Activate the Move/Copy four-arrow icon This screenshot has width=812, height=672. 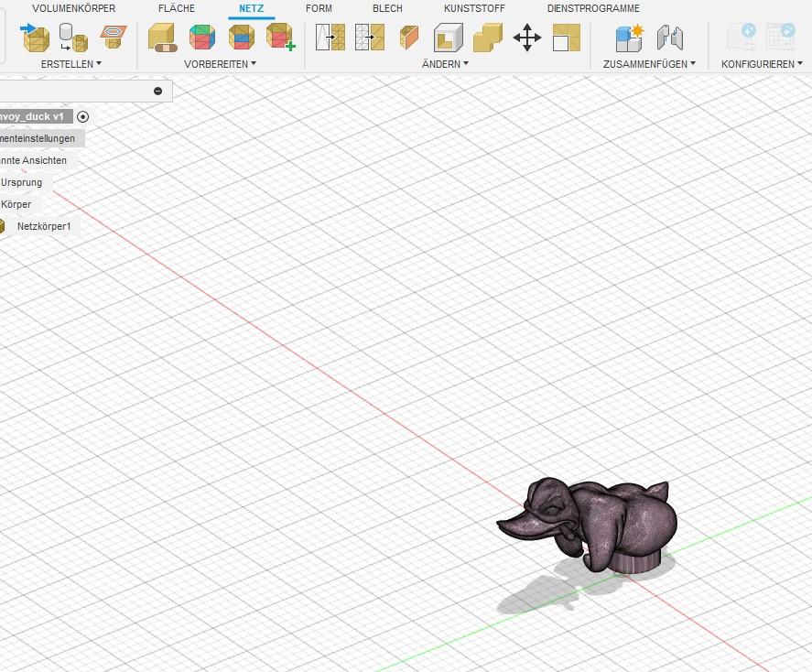pos(527,38)
